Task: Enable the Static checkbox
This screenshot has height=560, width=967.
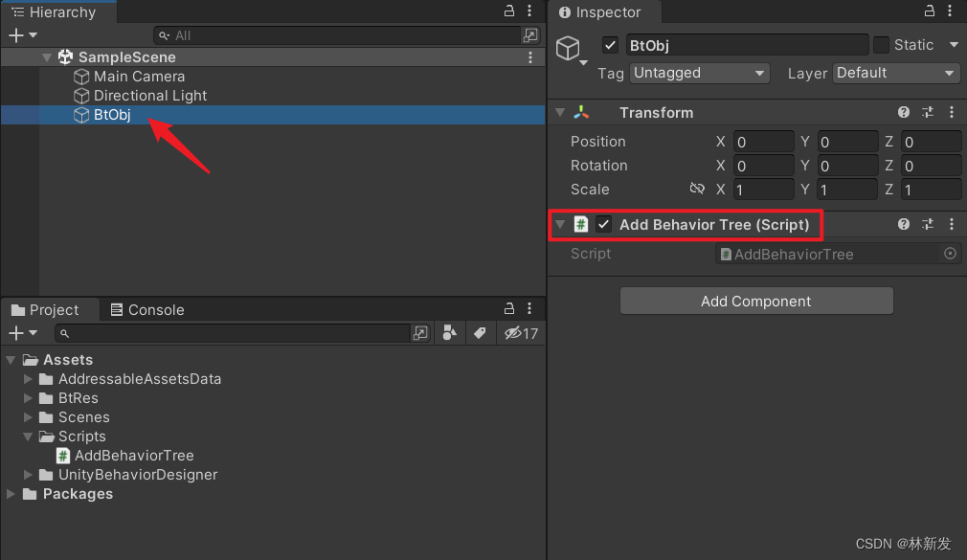Action: point(881,45)
